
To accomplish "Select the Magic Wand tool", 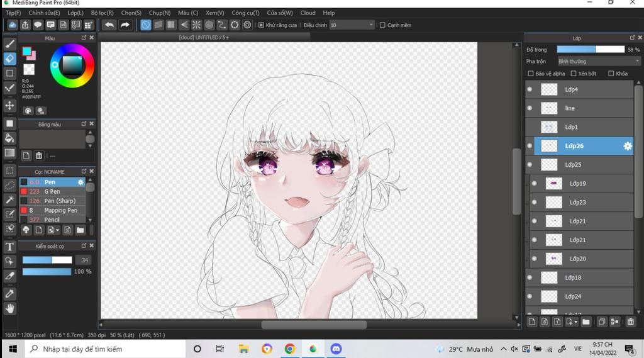I will (x=10, y=199).
